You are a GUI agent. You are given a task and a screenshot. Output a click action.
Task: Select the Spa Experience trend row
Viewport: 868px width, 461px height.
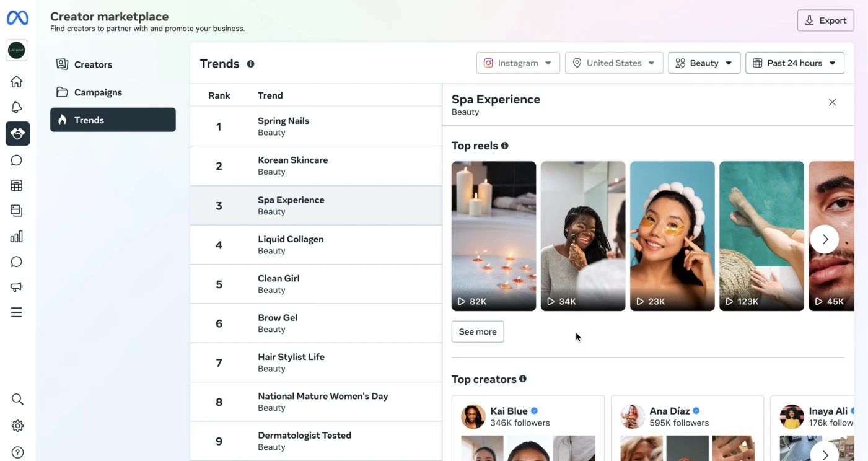316,205
